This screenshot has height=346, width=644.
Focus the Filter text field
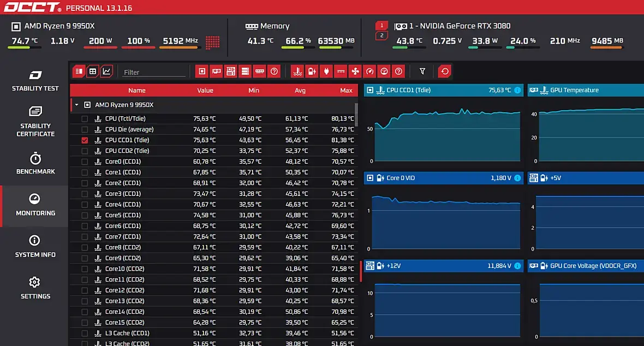click(x=154, y=72)
